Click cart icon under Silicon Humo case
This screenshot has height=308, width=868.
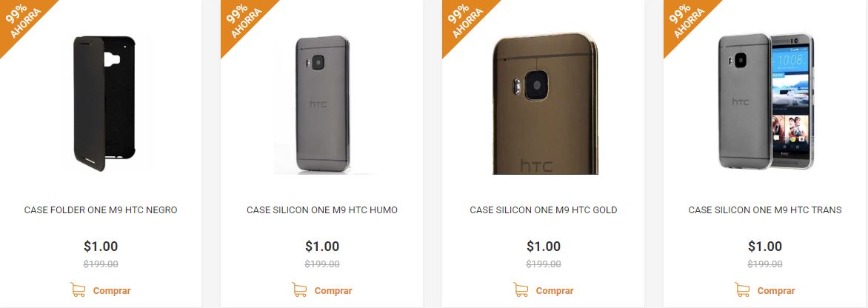pos(299,289)
